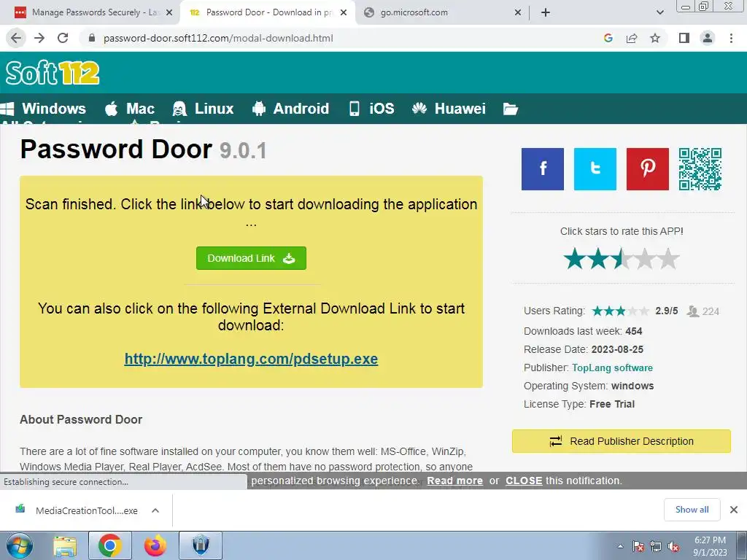This screenshot has height=560, width=747.
Task: Open the shield app on taskbar
Action: click(x=201, y=545)
